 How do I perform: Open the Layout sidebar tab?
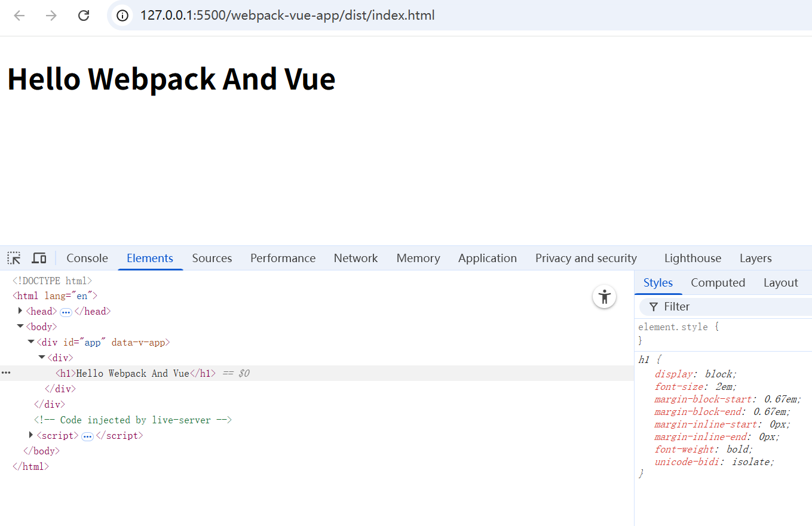781,282
